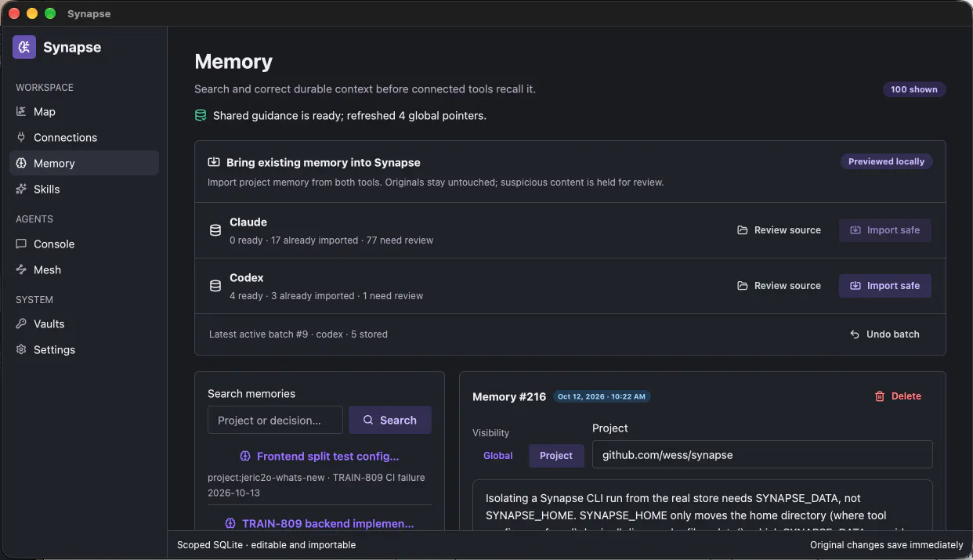973x560 pixels.
Task: Click the Claude database icon
Action: click(215, 231)
